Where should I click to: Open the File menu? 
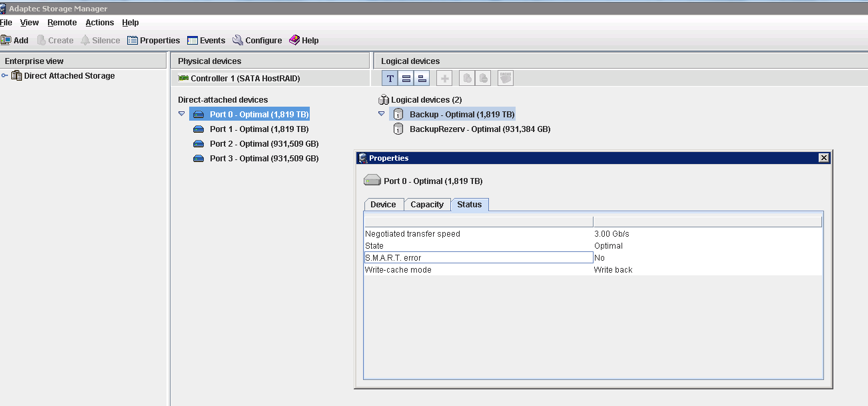pos(6,23)
